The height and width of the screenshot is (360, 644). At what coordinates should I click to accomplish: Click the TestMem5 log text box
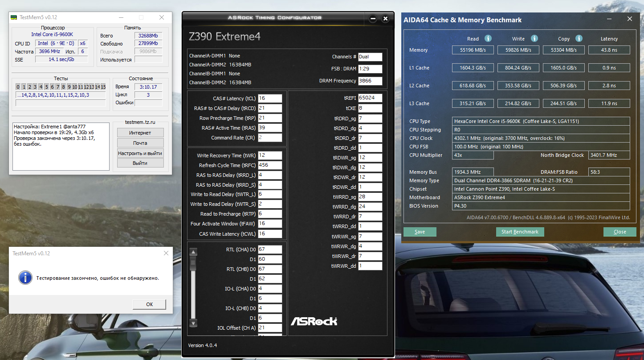point(61,147)
